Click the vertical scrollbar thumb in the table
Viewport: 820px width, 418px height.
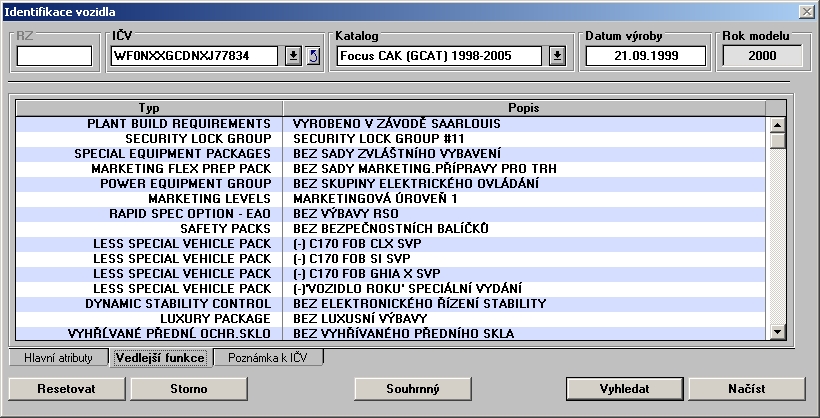[x=777, y=140]
